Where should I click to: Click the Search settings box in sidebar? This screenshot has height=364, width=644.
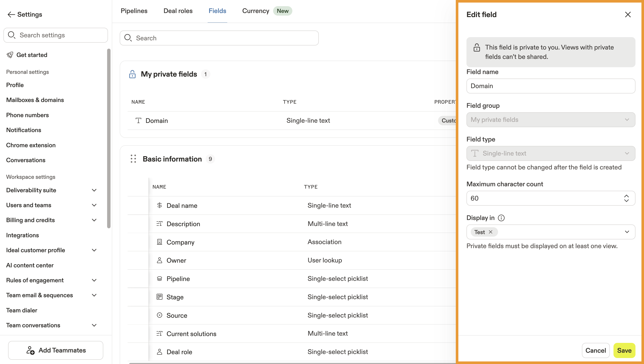55,35
